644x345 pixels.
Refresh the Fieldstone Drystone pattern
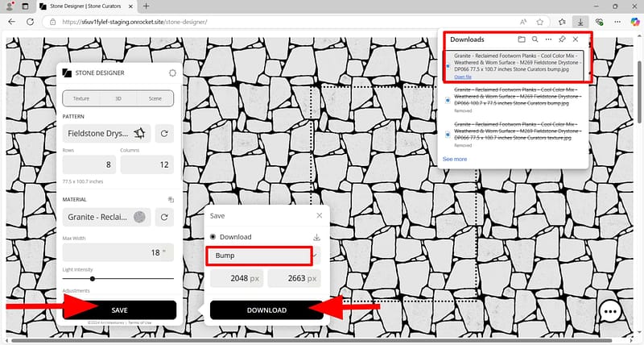pyautogui.click(x=165, y=134)
